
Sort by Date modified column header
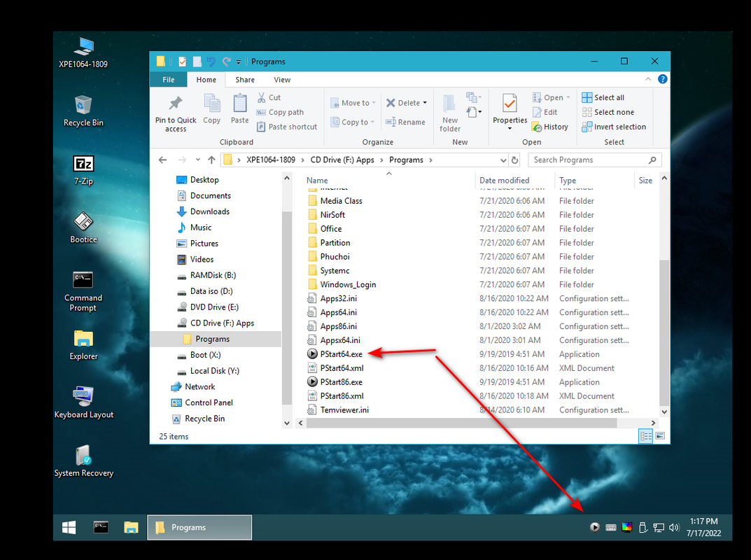(x=505, y=180)
